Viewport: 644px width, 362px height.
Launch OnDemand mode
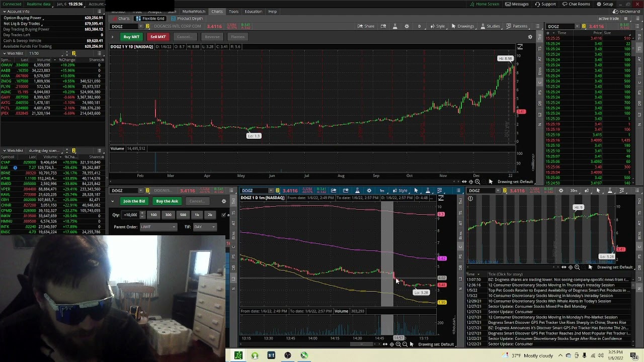[627, 11]
